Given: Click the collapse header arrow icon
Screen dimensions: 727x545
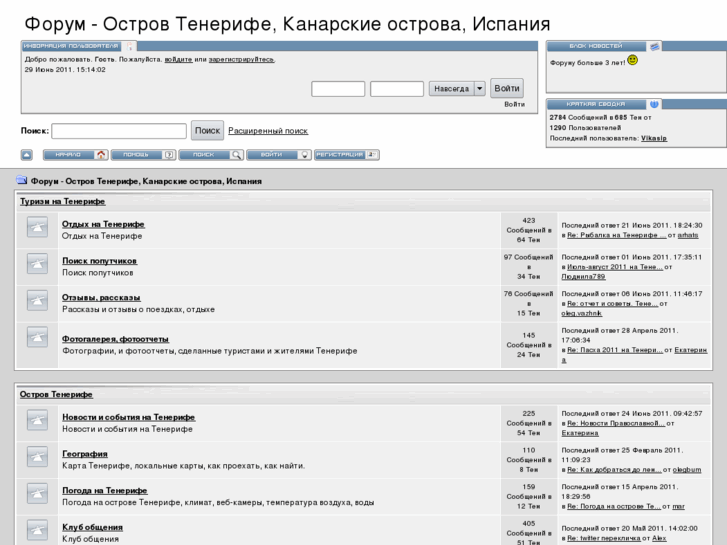Looking at the screenshot, I should 27,155.
